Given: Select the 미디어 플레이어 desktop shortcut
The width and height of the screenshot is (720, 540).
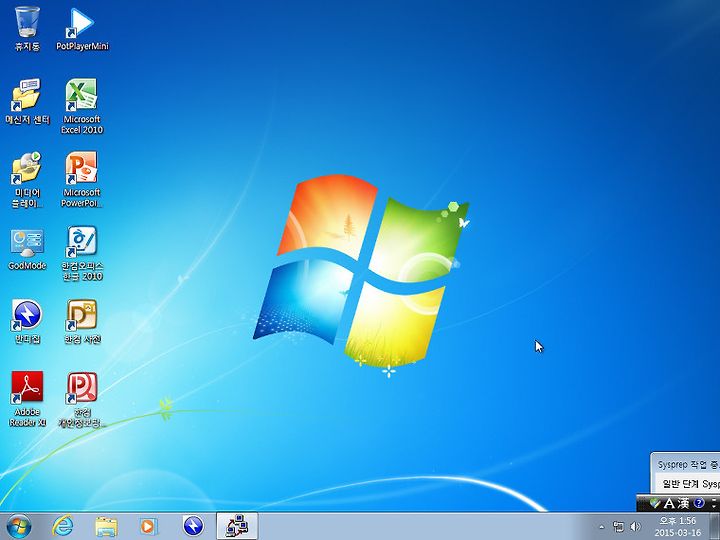Looking at the screenshot, I should click(27, 180).
